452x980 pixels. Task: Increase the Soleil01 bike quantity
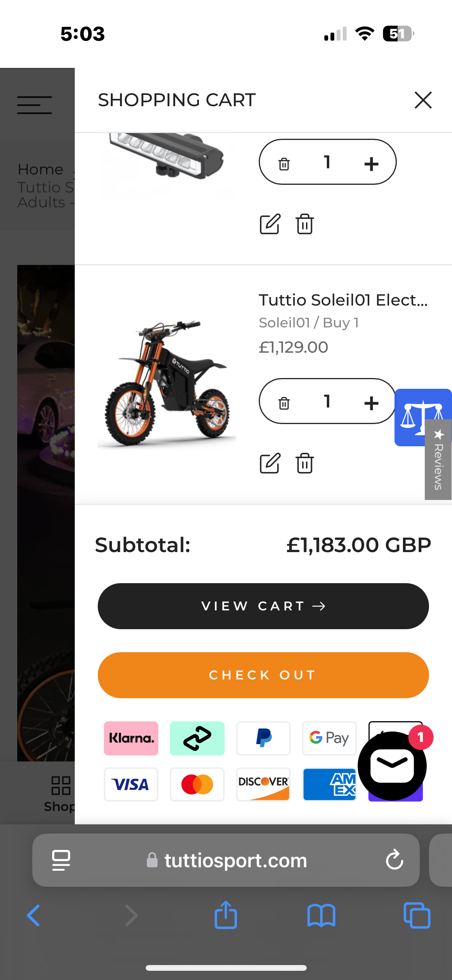371,403
